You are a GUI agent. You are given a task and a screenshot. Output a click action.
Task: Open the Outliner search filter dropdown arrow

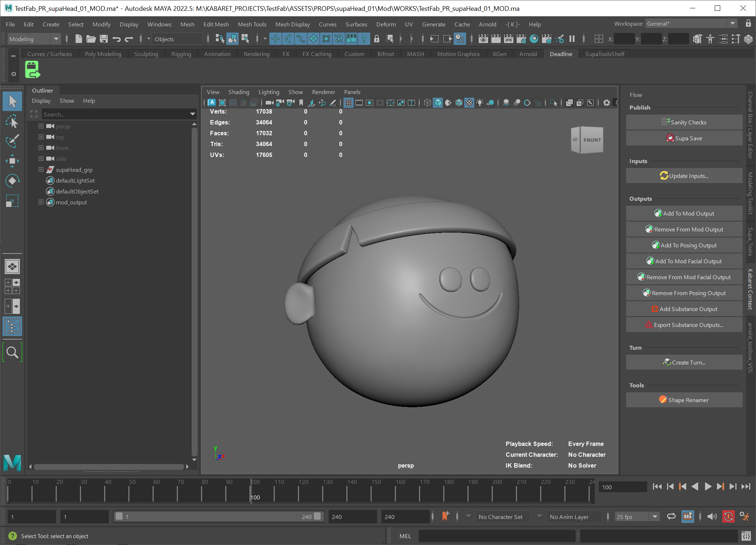point(193,114)
